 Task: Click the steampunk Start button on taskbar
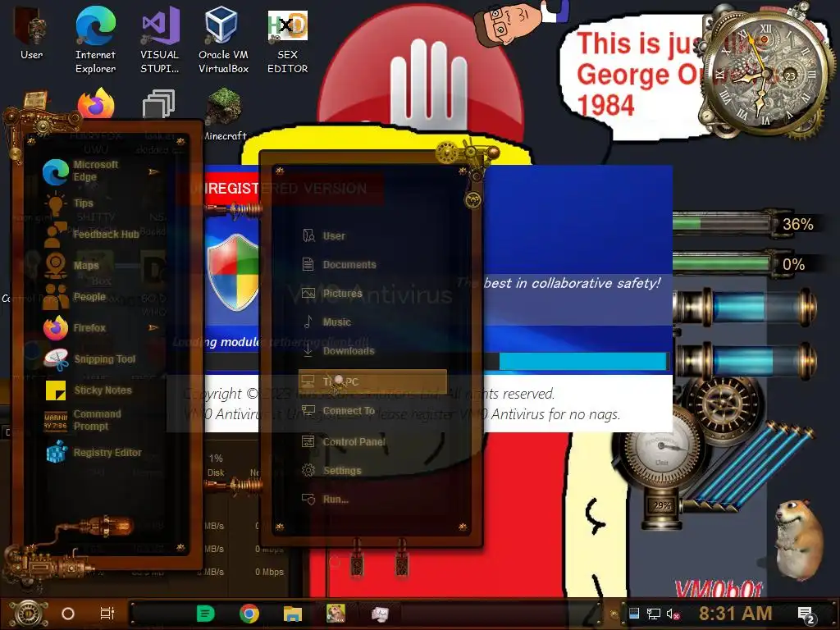click(x=29, y=614)
